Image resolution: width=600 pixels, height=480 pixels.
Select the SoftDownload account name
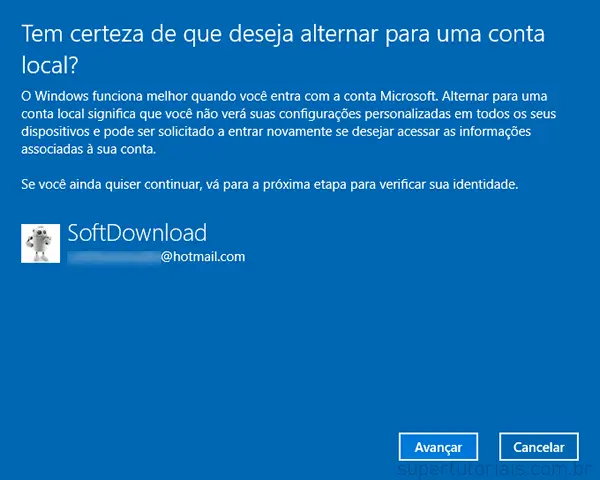tap(137, 233)
